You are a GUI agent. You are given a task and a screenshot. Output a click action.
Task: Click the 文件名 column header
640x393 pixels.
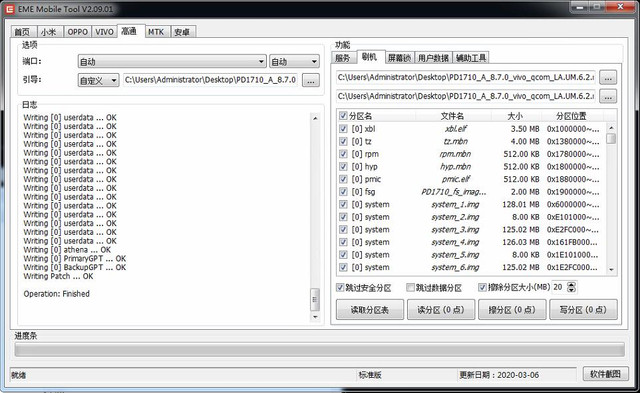(x=452, y=116)
